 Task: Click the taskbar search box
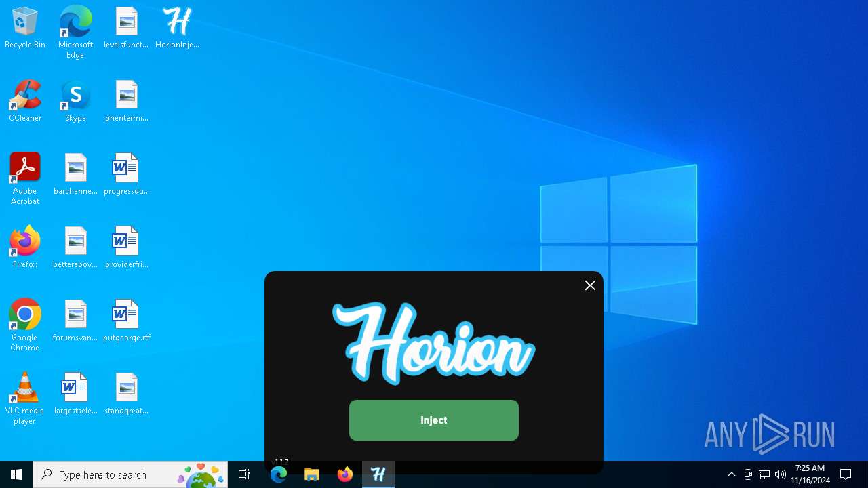(130, 474)
